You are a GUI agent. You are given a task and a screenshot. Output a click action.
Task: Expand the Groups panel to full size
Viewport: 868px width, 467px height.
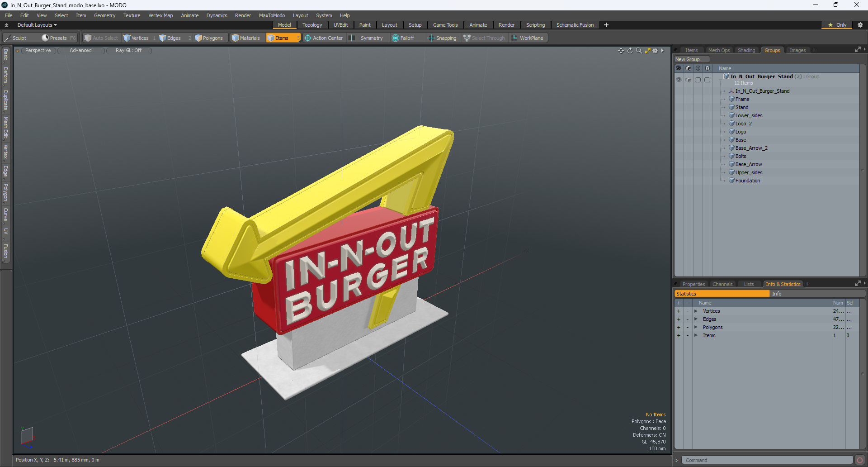tap(858, 50)
